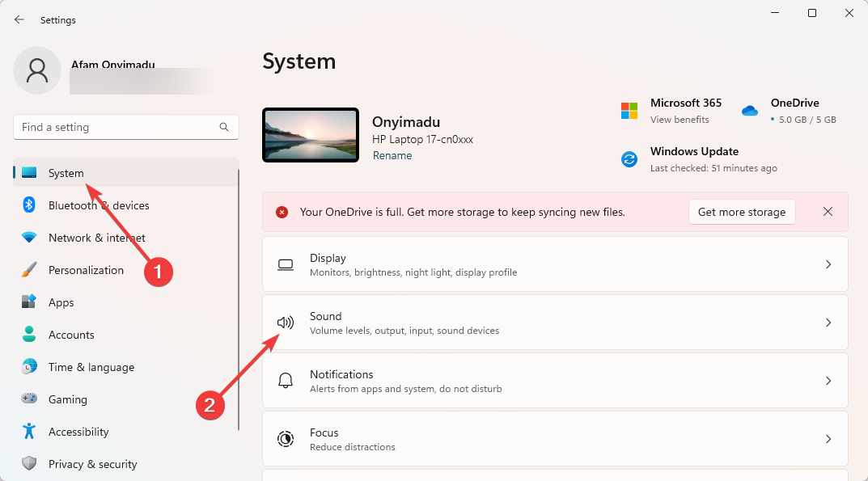Click the Privacy & security shield icon

click(29, 463)
